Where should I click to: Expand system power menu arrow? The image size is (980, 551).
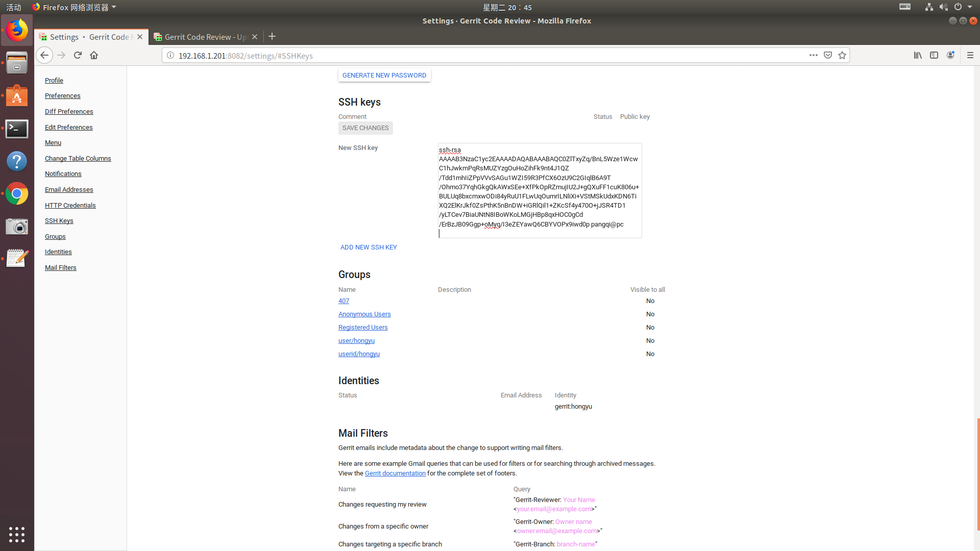(x=970, y=7)
